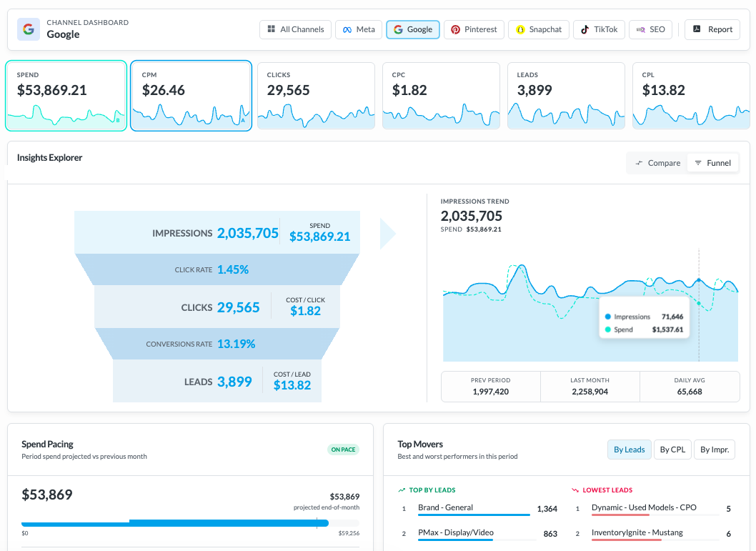Open the Report page
The image size is (756, 551).
712,29
